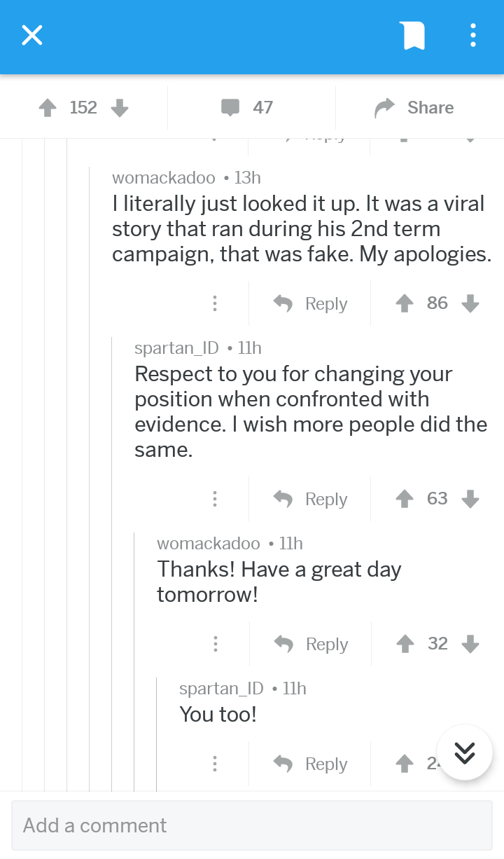
Task: Upvote the 'Thanks! Have a great day' comment
Action: 405,643
